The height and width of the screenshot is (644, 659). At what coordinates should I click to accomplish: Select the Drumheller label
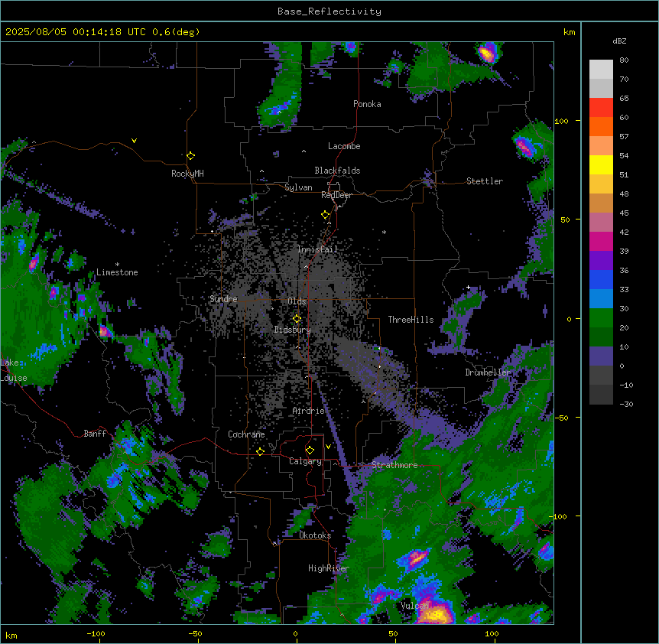(x=488, y=372)
